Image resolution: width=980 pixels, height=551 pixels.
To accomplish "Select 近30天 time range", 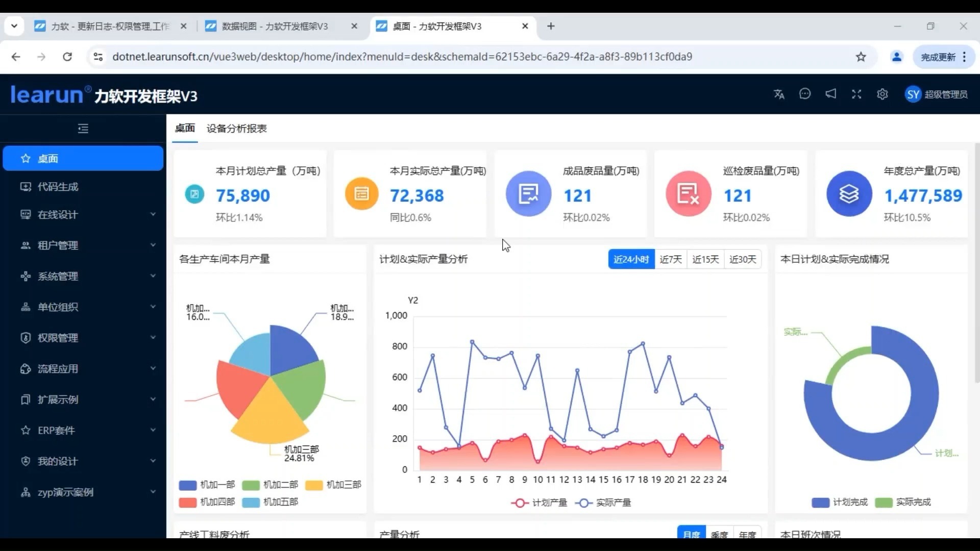I will pyautogui.click(x=743, y=259).
